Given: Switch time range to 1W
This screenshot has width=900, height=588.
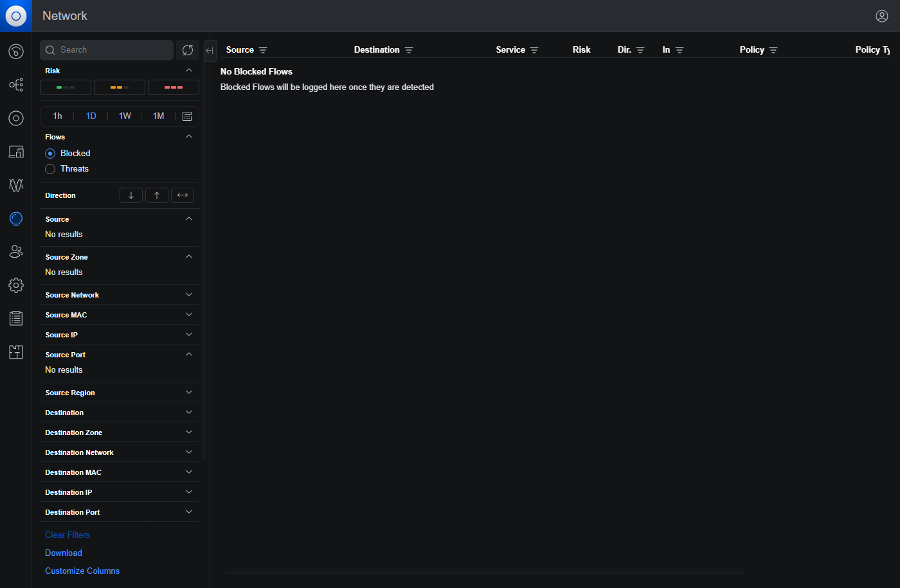Looking at the screenshot, I should 125,116.
